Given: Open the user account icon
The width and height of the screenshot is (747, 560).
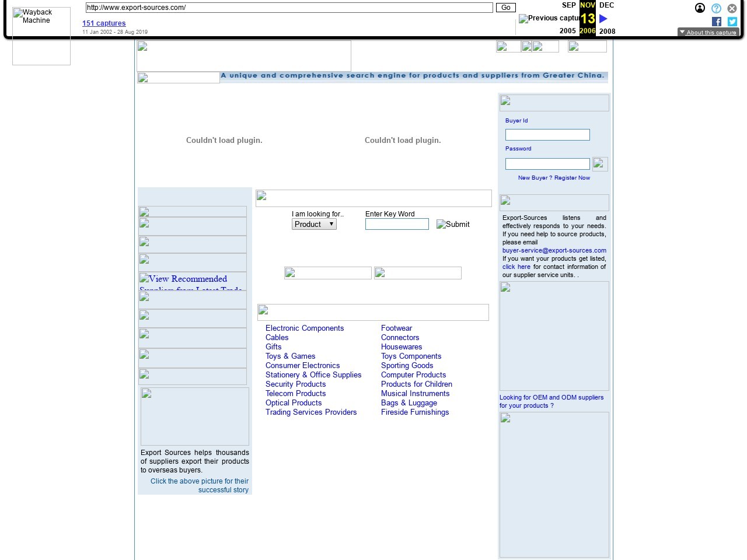Looking at the screenshot, I should point(700,8).
